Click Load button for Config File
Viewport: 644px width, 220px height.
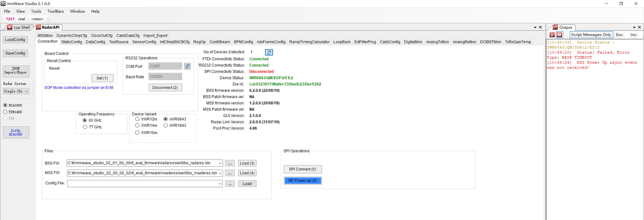click(247, 184)
